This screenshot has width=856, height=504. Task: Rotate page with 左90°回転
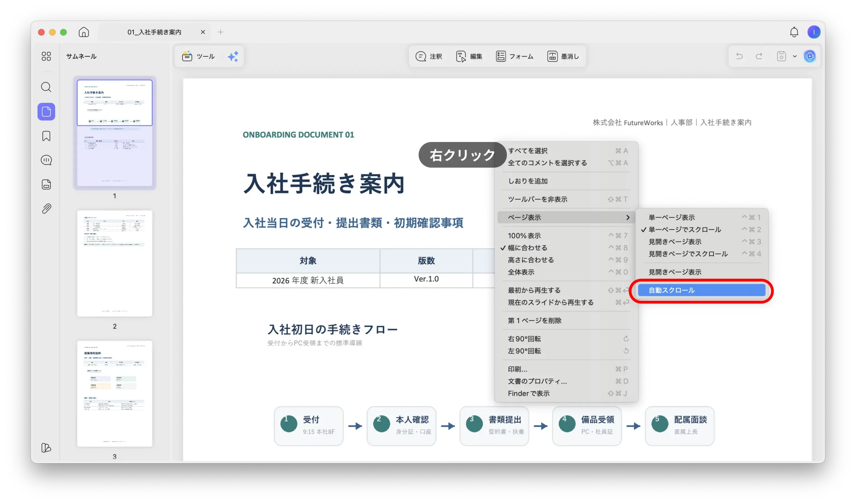[x=566, y=351]
